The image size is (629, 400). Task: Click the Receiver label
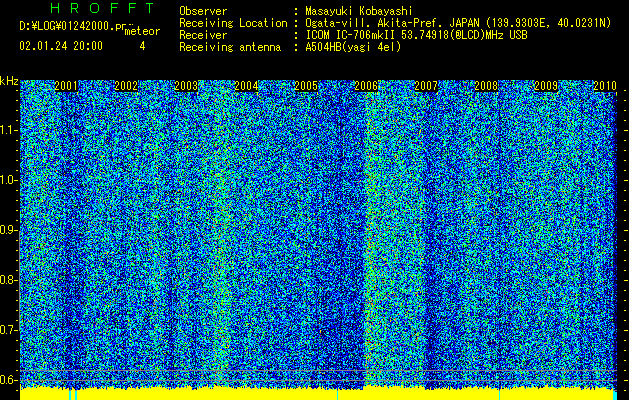pos(203,35)
